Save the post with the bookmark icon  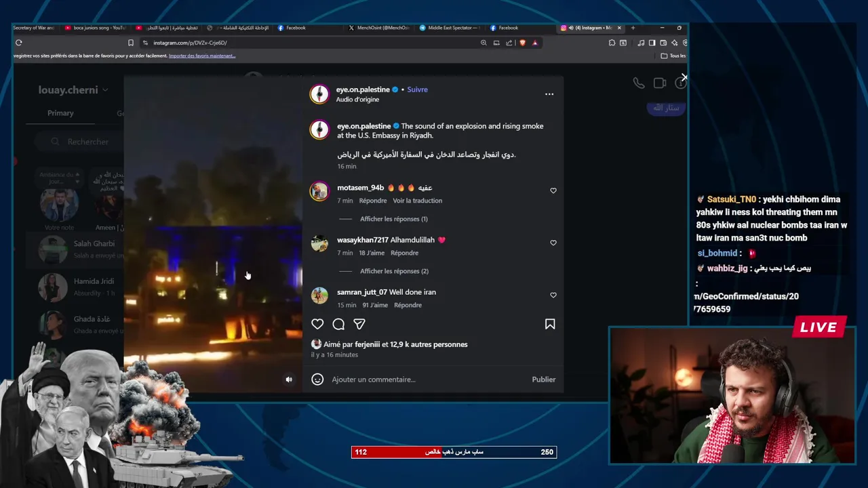(550, 324)
